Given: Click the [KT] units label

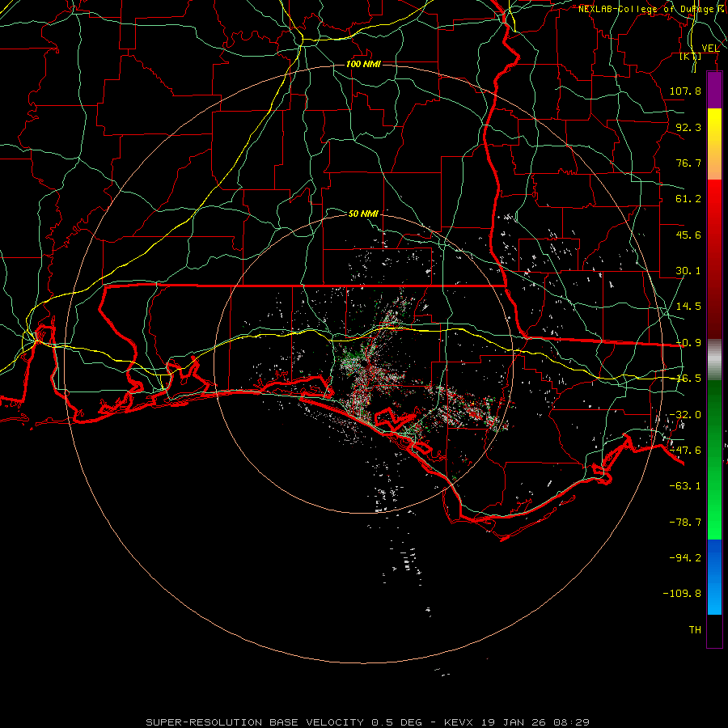Looking at the screenshot, I should coord(691,57).
